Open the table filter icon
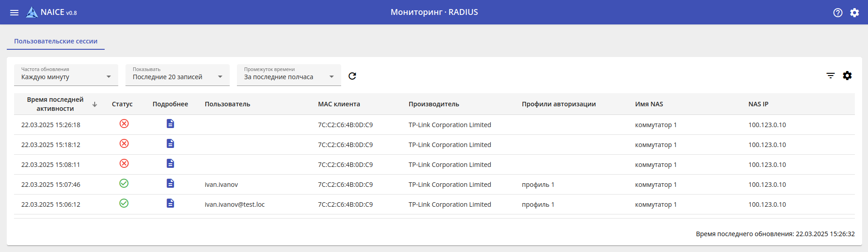 [830, 76]
